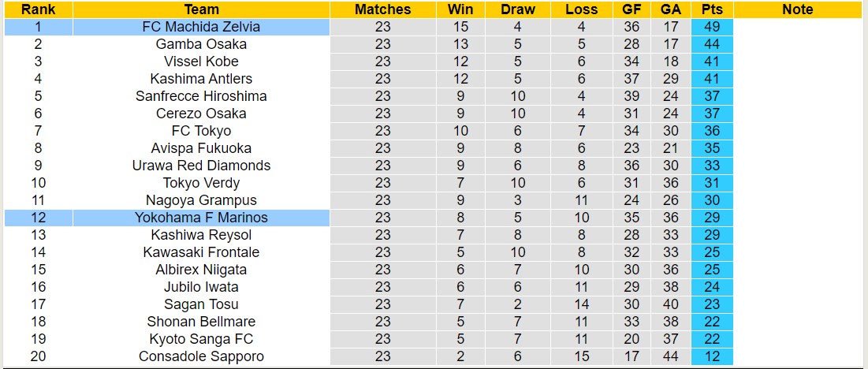Select rank 12 highlighted cell
868x369 pixels.
pos(38,218)
